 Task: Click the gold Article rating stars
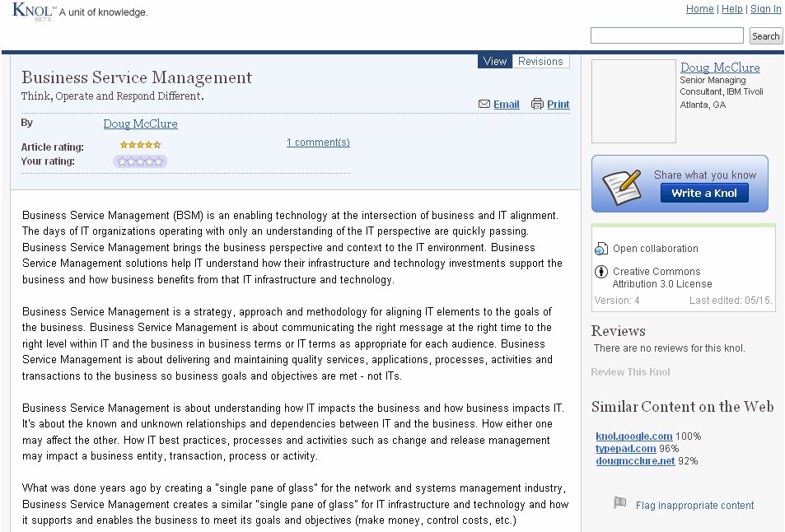pyautogui.click(x=140, y=145)
